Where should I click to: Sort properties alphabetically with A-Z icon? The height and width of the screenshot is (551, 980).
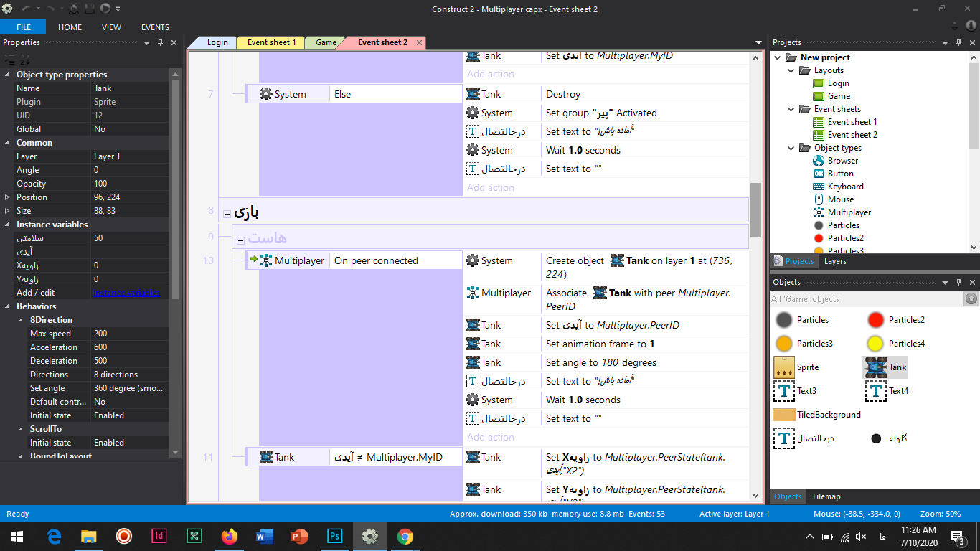[x=24, y=60]
